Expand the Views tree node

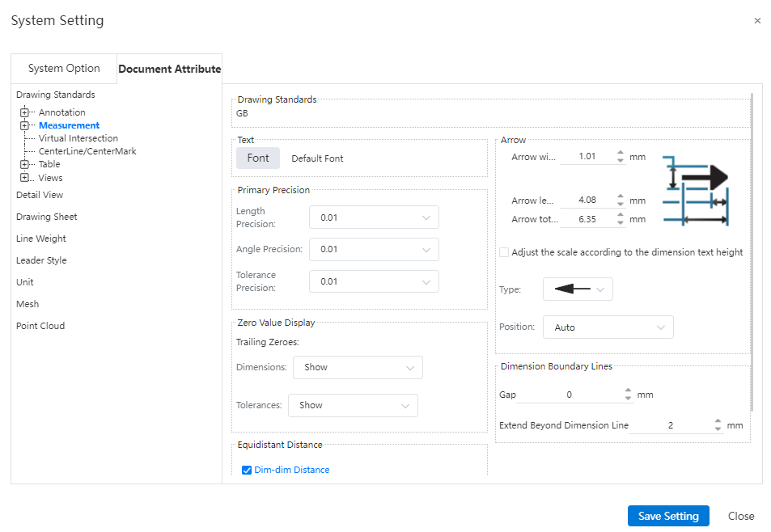click(24, 178)
